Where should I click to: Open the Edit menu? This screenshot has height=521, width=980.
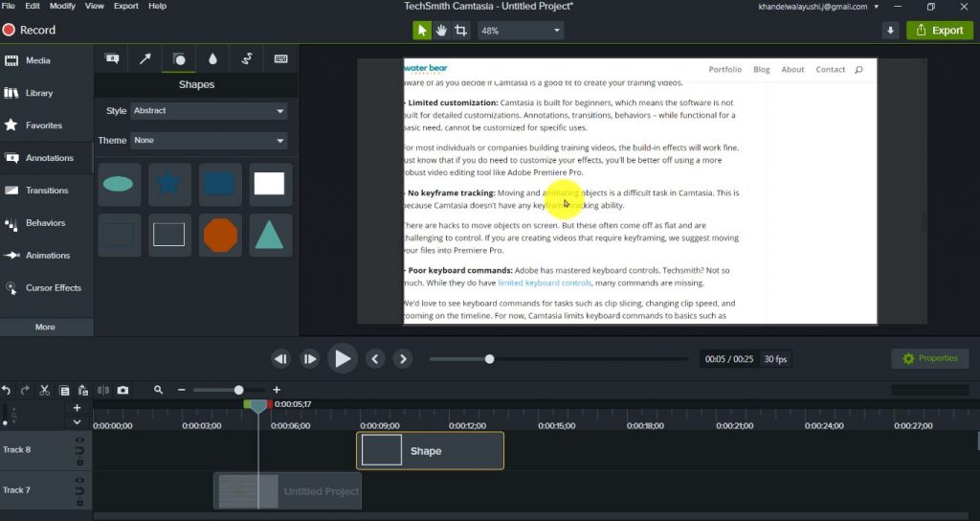33,6
